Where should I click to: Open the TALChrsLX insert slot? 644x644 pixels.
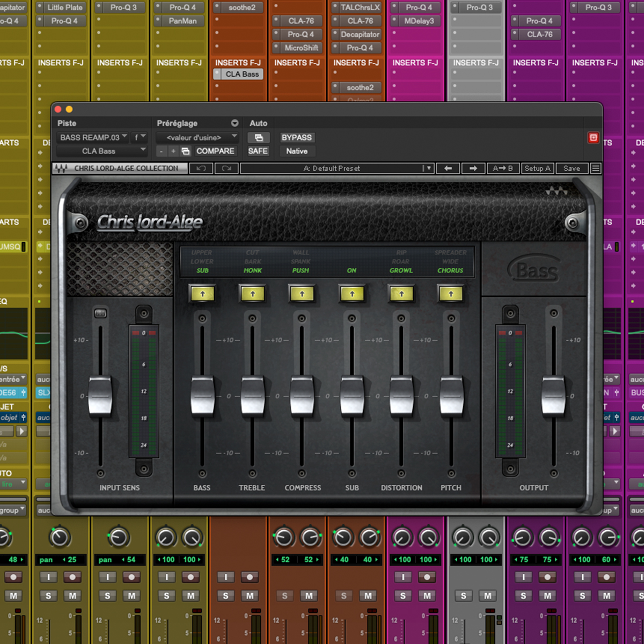pos(356,8)
